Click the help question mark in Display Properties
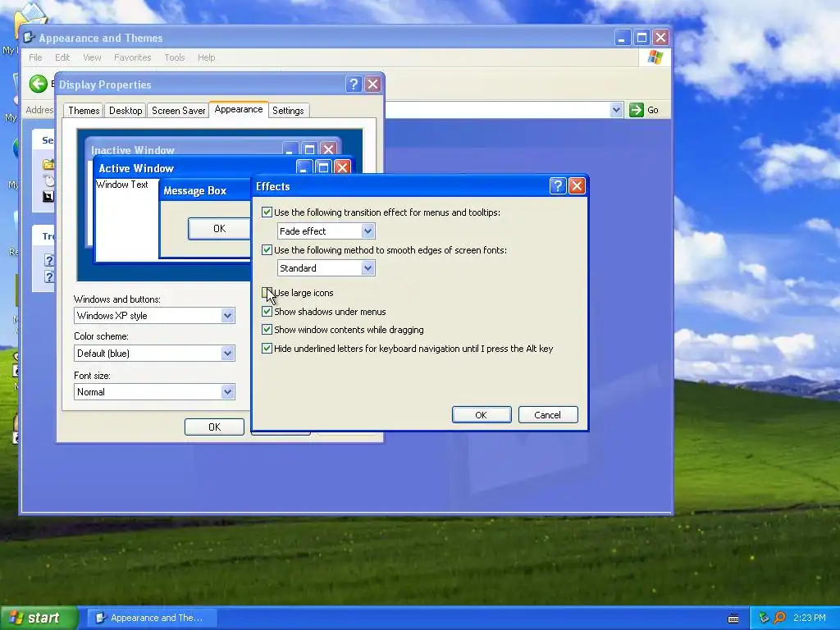This screenshot has width=840, height=630. pyautogui.click(x=354, y=84)
